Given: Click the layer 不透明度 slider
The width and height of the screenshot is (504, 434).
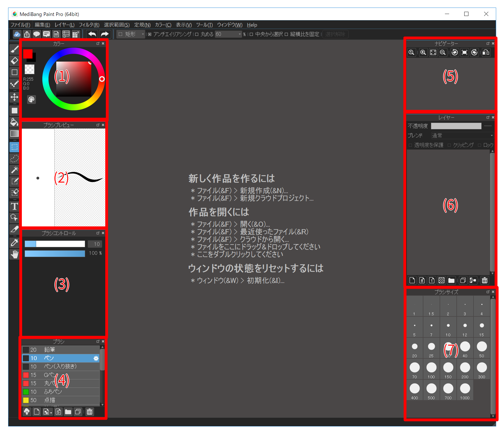Looking at the screenshot, I should click(456, 126).
